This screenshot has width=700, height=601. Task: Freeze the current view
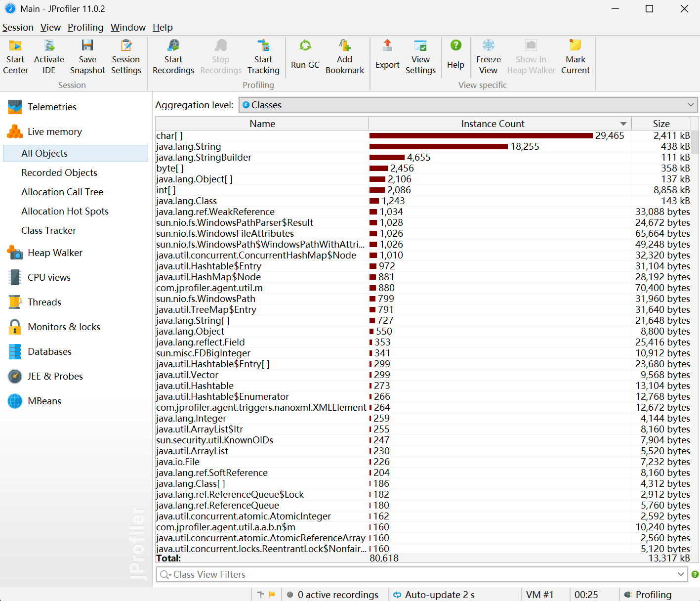coord(488,57)
